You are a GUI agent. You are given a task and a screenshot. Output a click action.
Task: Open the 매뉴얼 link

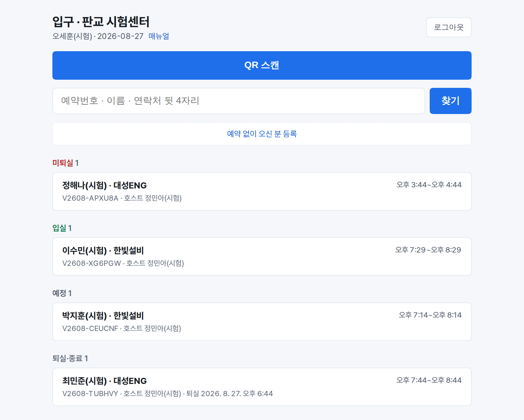tap(159, 36)
